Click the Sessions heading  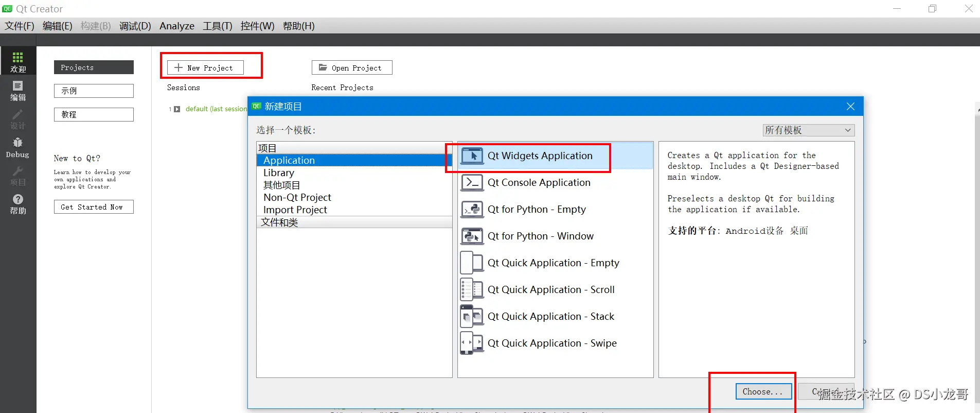point(183,88)
